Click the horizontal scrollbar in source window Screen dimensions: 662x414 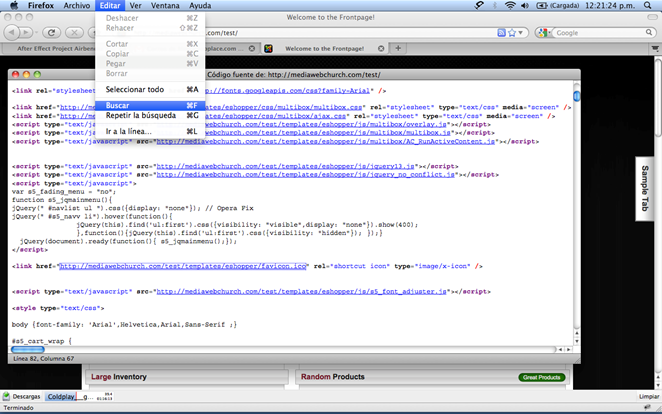coord(33,348)
